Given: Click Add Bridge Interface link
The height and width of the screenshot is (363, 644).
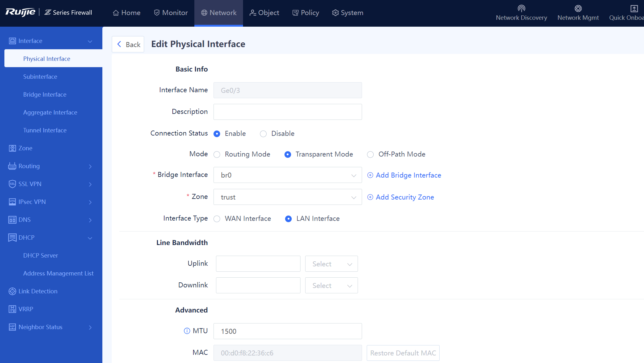Looking at the screenshot, I should pyautogui.click(x=404, y=175).
